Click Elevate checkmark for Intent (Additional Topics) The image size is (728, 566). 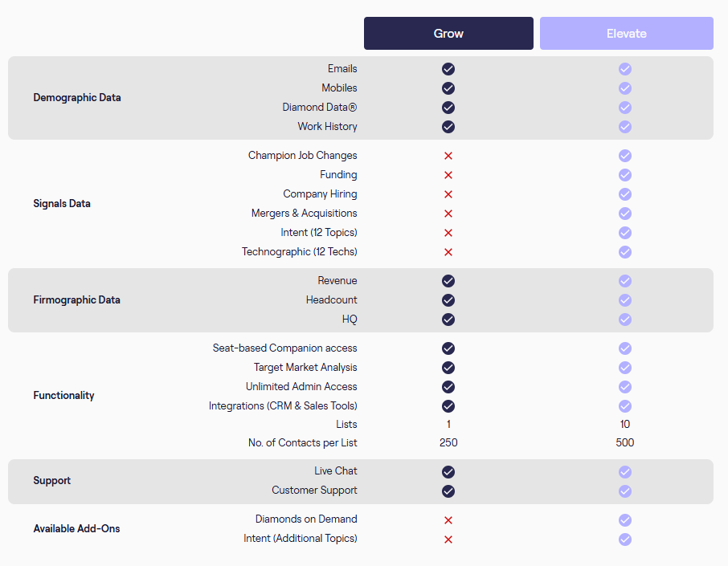coord(625,540)
